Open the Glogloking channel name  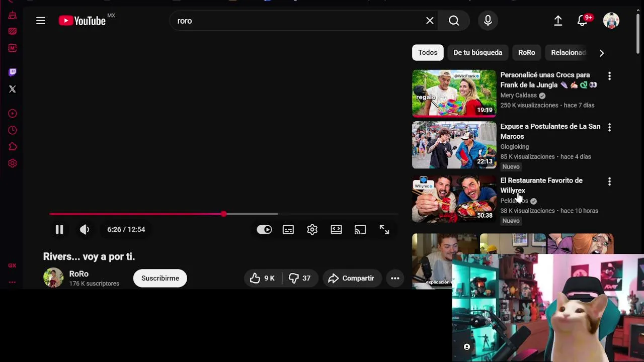(514, 146)
